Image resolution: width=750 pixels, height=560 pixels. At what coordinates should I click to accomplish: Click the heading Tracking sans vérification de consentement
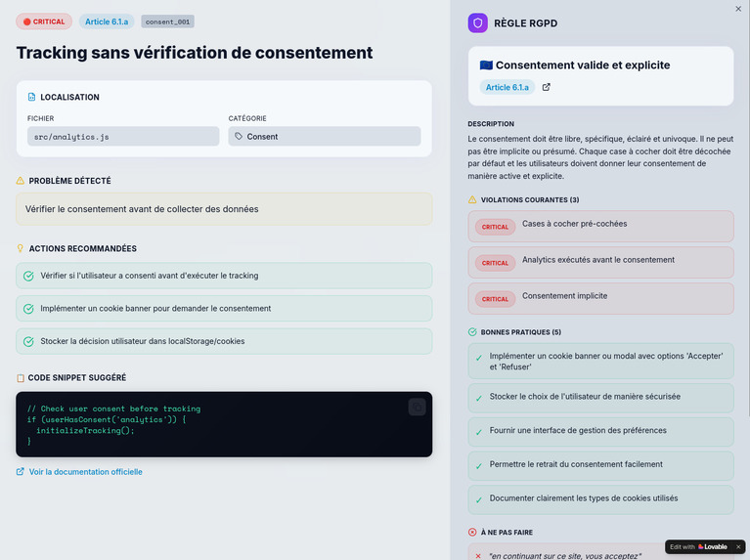point(195,52)
